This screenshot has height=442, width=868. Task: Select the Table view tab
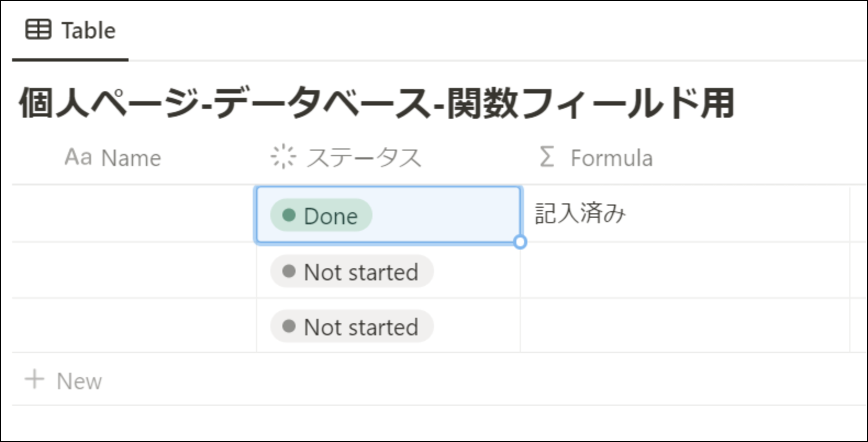[70, 31]
